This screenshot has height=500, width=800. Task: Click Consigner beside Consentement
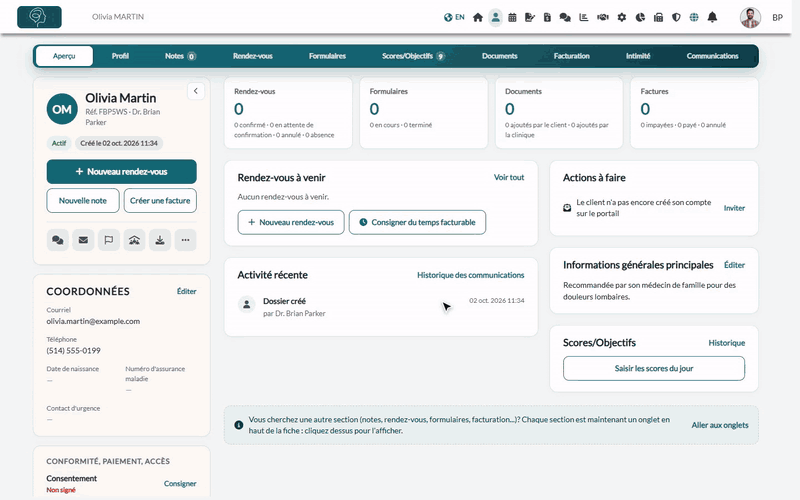point(180,484)
